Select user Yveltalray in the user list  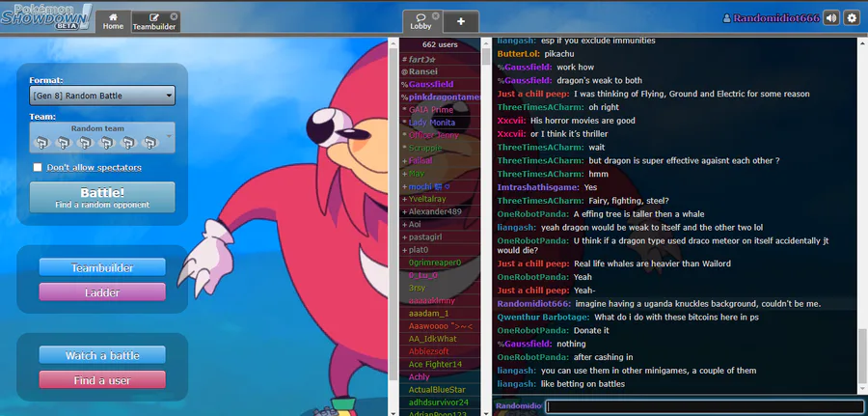pos(440,199)
